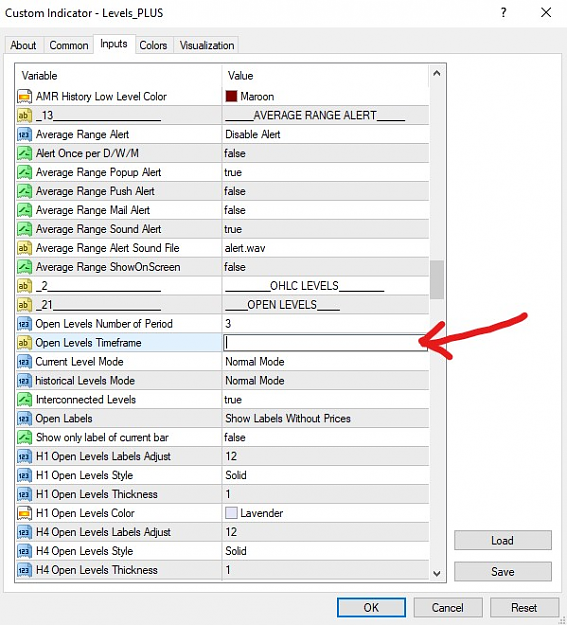This screenshot has width=567, height=625.
Task: Click the Variable column header
Action: 118,76
